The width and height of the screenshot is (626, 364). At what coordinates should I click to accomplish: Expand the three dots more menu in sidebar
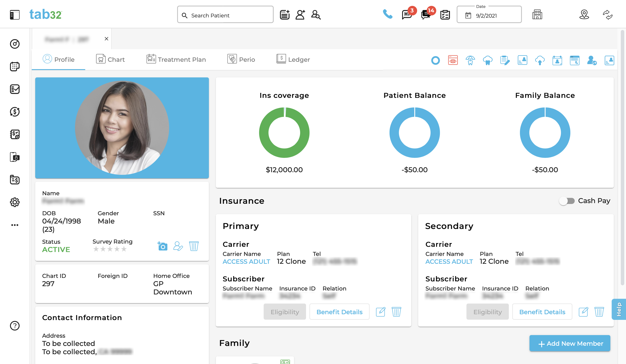pos(15,225)
